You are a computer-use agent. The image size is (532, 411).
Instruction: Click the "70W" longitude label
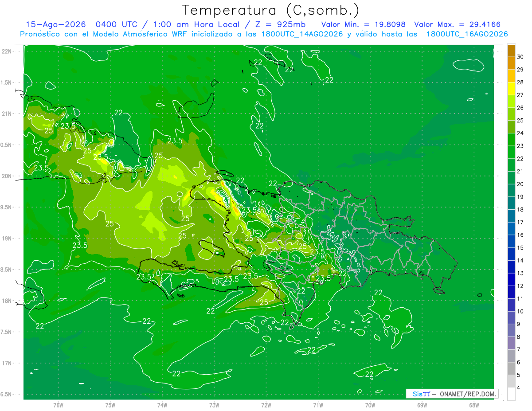pyautogui.click(x=370, y=405)
